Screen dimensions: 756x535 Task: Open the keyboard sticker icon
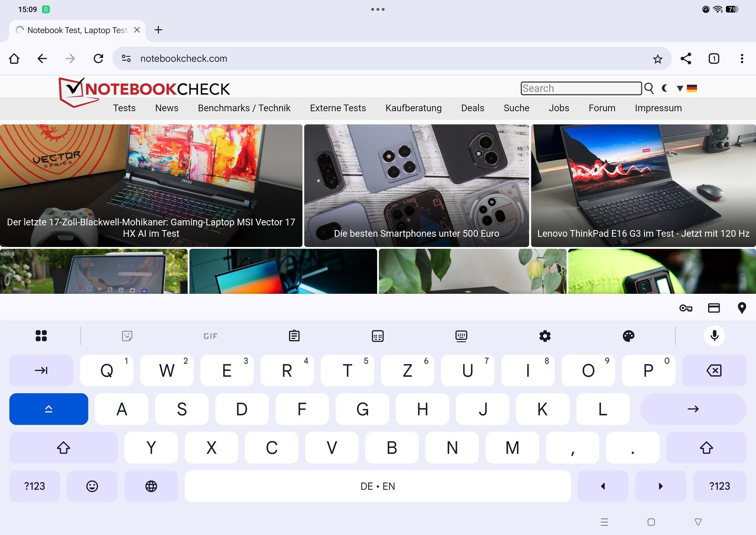click(x=127, y=336)
